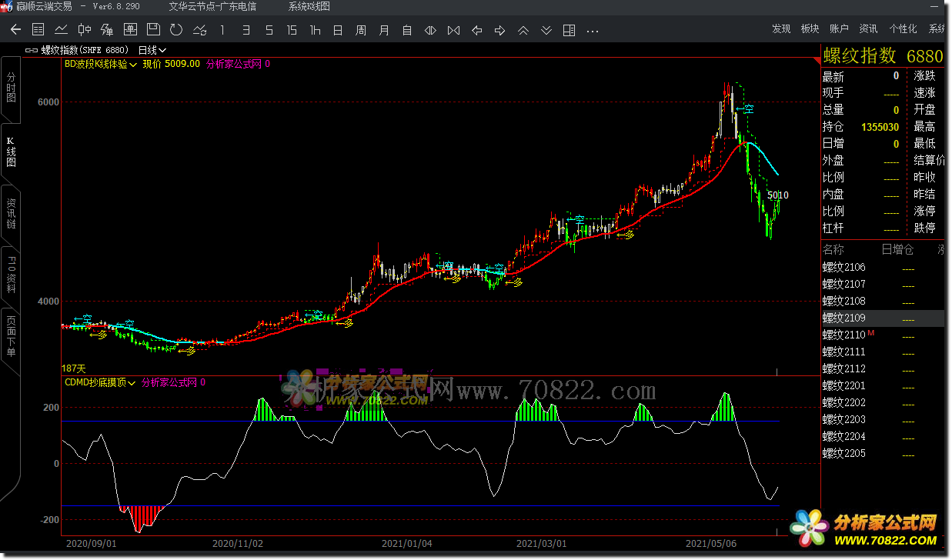The image size is (952, 560).
Task: Open the 个性化 menu
Action: [903, 28]
